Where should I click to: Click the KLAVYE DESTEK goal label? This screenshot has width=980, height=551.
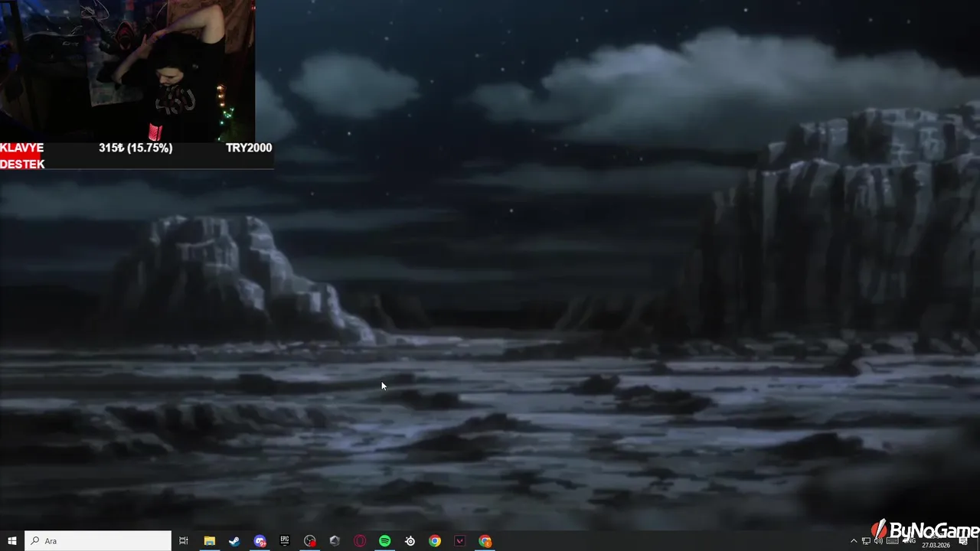22,156
